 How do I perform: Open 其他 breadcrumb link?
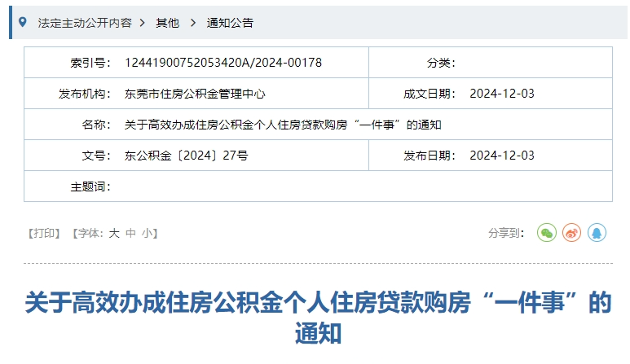(x=168, y=23)
